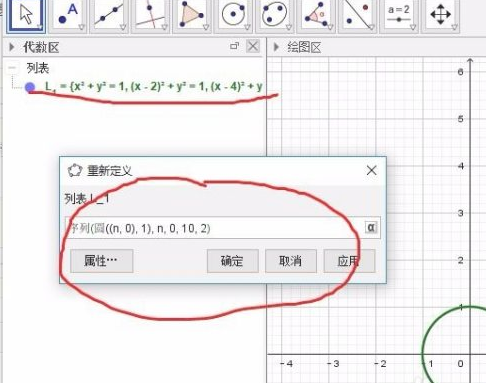
Task: Open the α symbol picker
Action: (371, 228)
